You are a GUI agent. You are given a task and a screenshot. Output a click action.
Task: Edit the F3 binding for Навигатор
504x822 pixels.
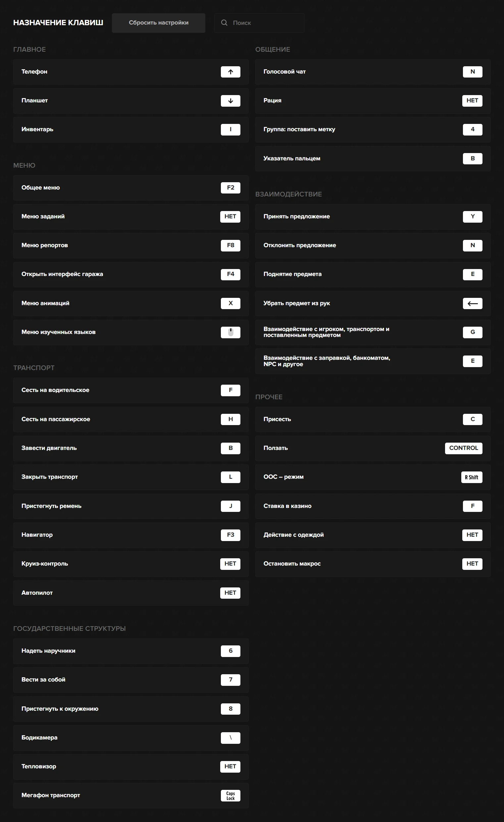[230, 535]
